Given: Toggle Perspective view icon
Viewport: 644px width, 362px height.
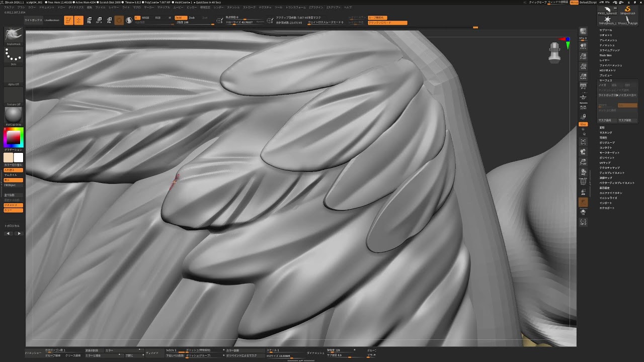Looking at the screenshot, I should click(x=583, y=87).
